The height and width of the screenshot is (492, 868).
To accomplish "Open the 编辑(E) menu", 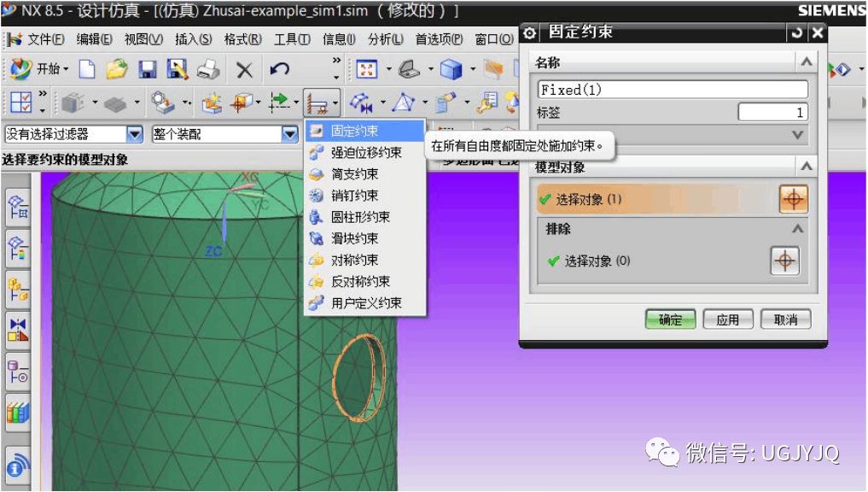I will click(94, 38).
